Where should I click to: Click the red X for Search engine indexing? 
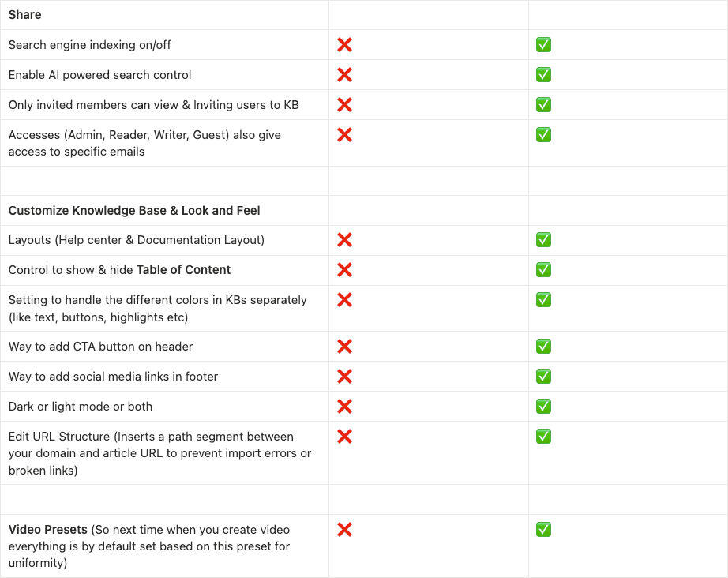click(x=344, y=45)
